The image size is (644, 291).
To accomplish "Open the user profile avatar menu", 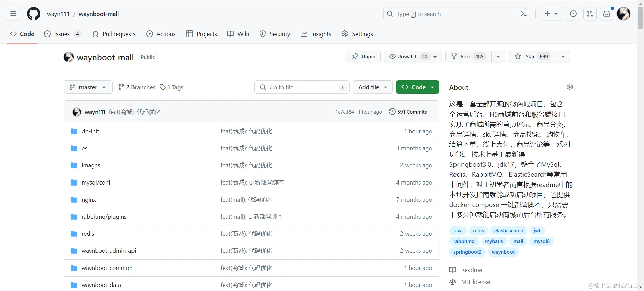I will coord(624,14).
